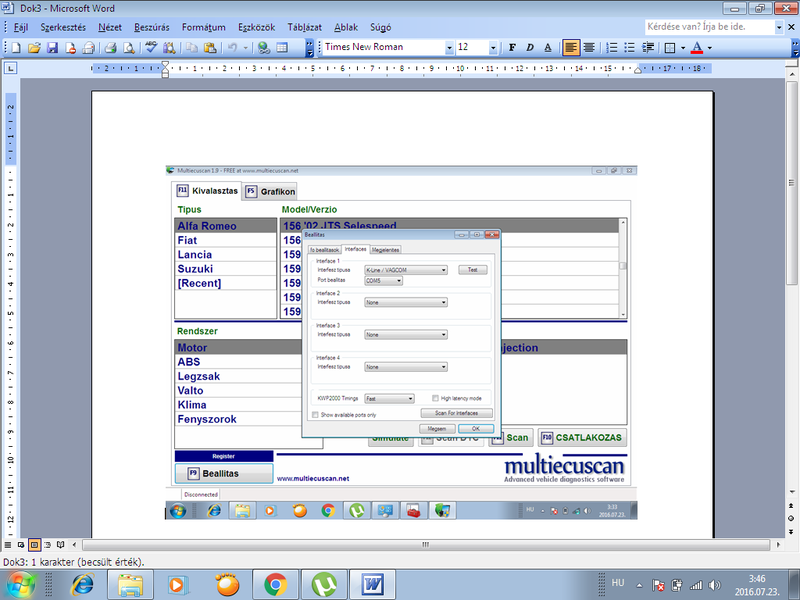Click the Open folder icon

[x=34, y=48]
